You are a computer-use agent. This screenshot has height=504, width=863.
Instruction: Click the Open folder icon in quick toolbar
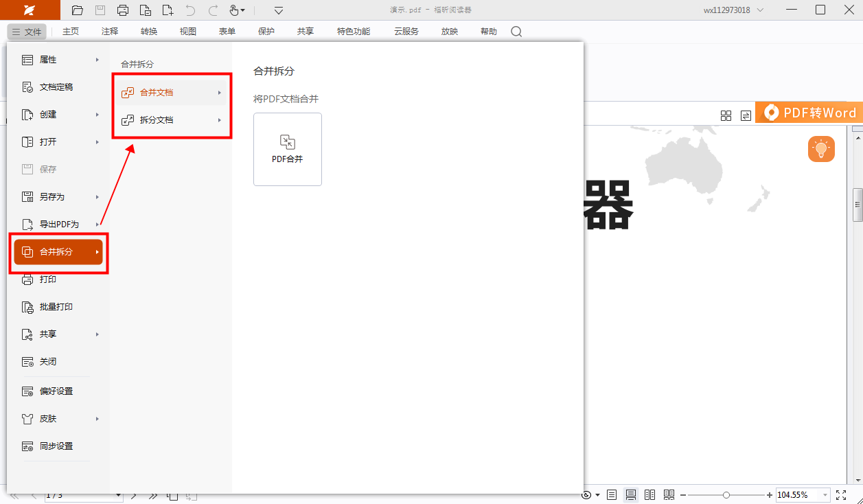point(78,10)
